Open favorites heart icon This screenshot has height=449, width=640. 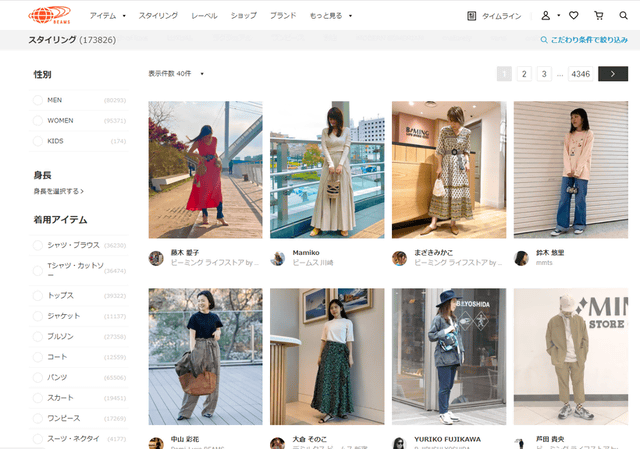point(573,16)
